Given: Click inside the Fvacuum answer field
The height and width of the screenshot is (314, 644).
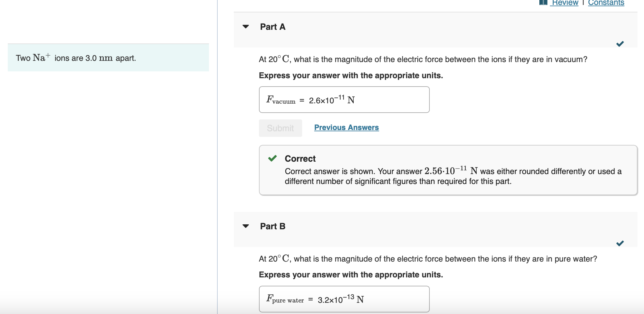Looking at the screenshot, I should pos(344,99).
